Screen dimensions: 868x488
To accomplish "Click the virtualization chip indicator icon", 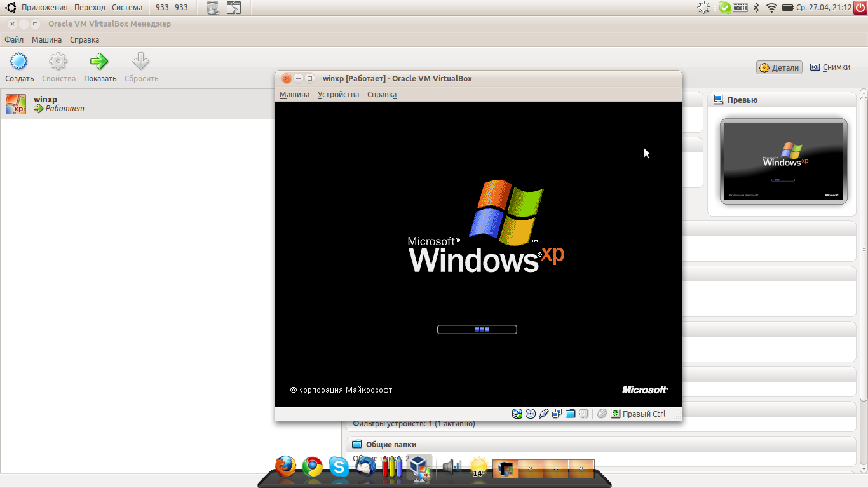I will coord(584,414).
